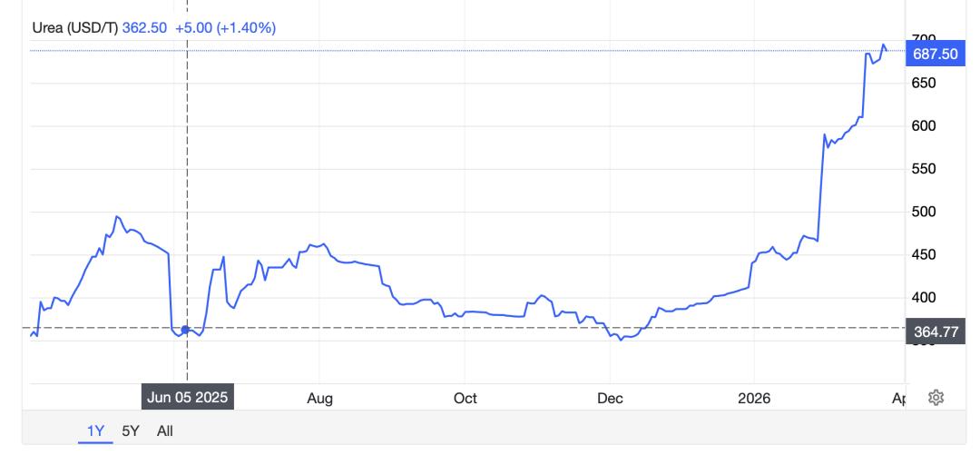This screenshot has height=475, width=980.
Task: Click the blue 687.50 price tag
Action: [x=935, y=54]
